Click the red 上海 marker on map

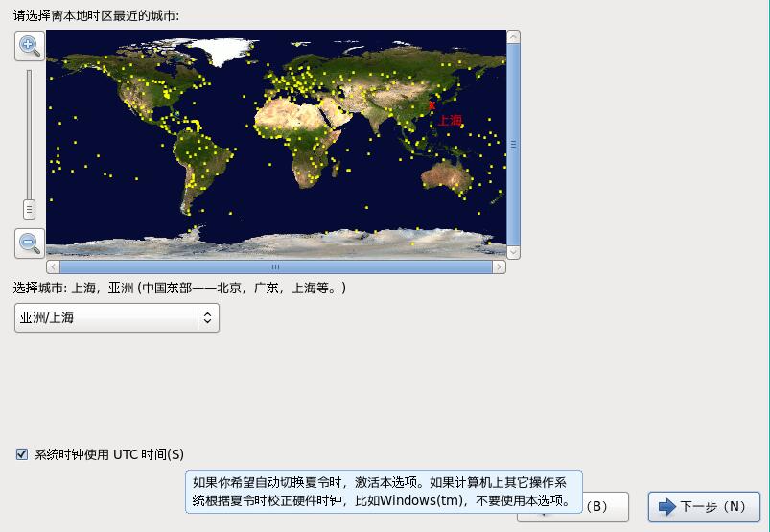(432, 105)
